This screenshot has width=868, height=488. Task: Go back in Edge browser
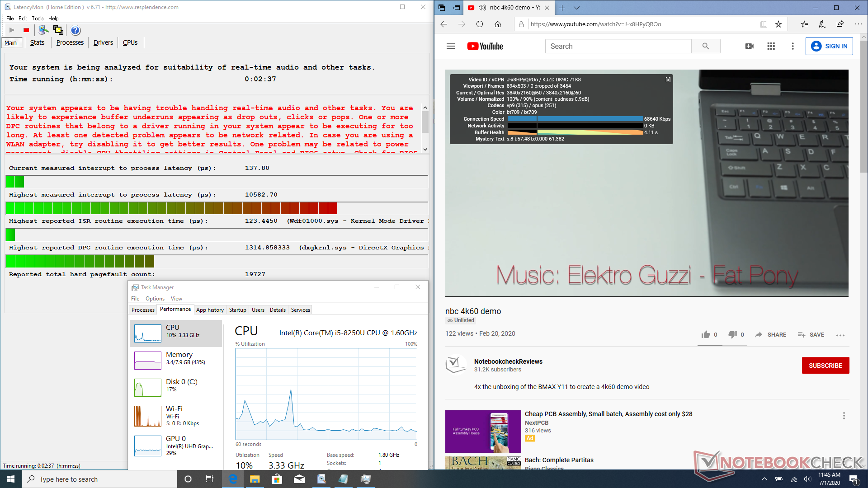tap(443, 24)
